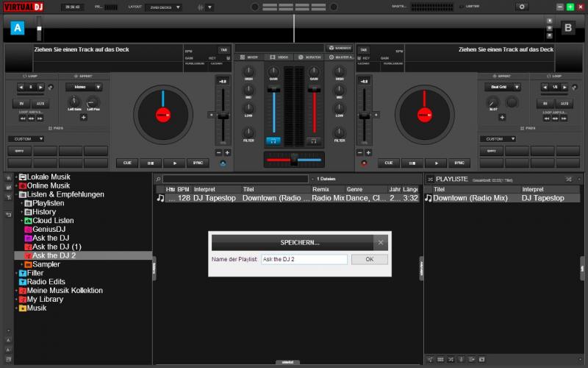
Task: Click the Online Musik folder icon
Action: point(23,185)
